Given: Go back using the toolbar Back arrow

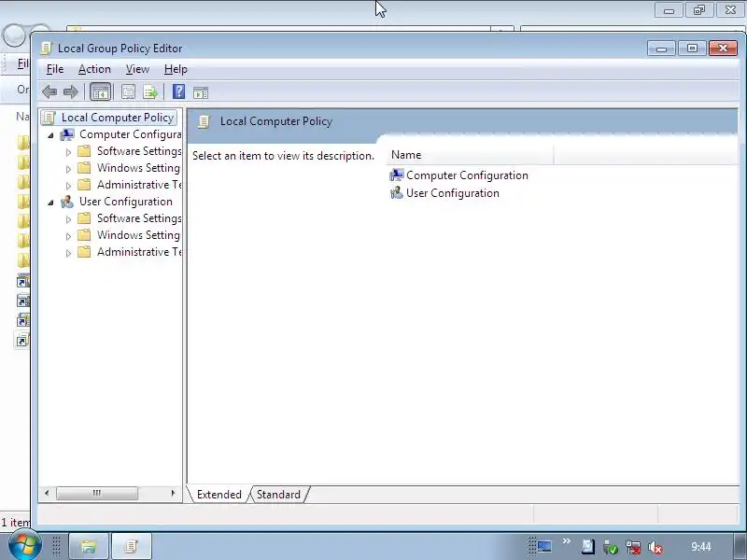Looking at the screenshot, I should (x=49, y=91).
